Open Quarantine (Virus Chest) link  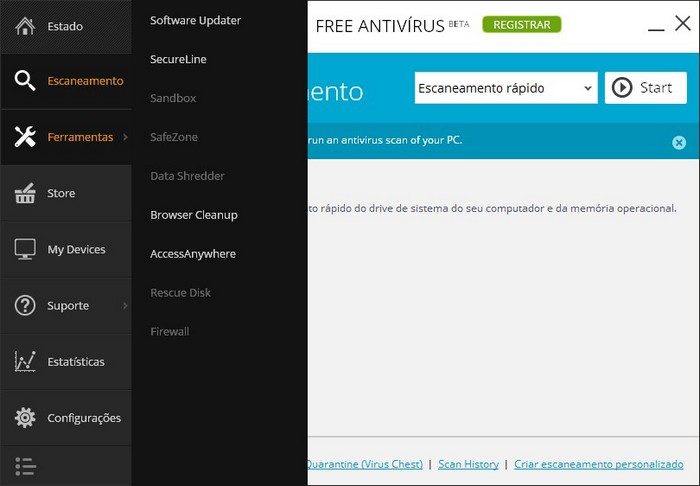tap(365, 464)
